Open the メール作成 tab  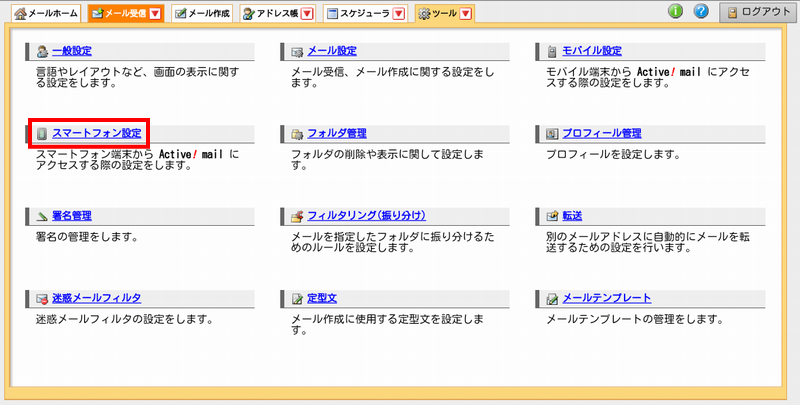click(x=202, y=14)
